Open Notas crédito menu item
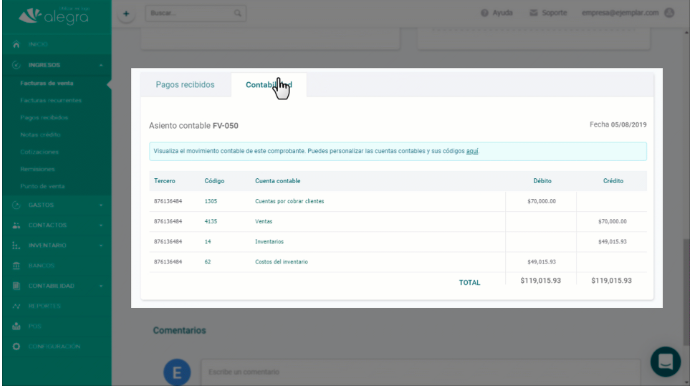 [x=40, y=134]
